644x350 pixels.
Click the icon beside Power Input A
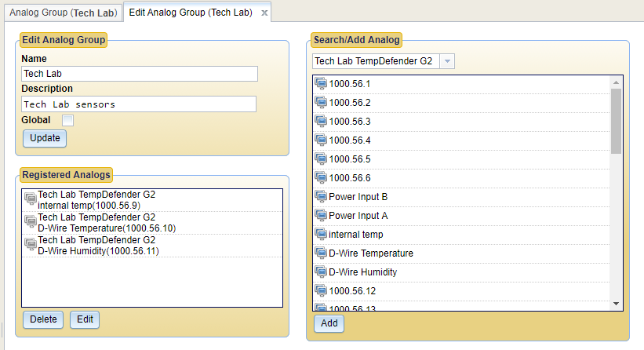321,215
